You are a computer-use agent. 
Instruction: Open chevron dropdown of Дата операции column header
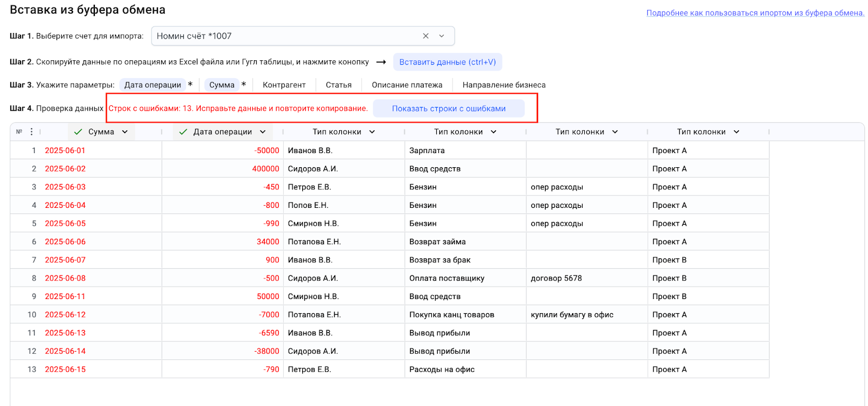click(263, 132)
